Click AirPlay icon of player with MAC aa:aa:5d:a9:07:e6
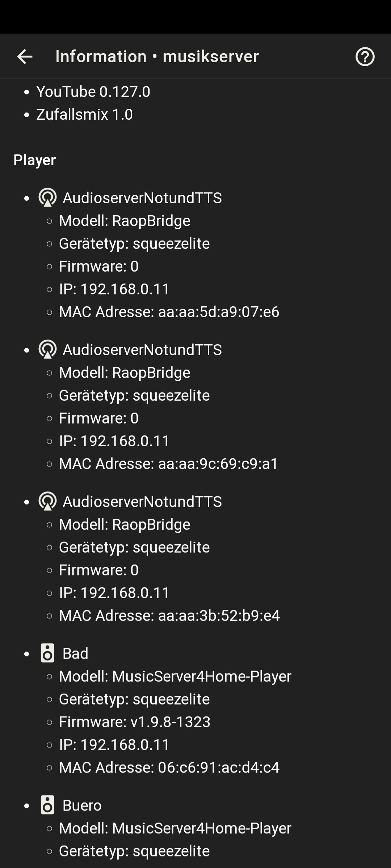The height and width of the screenshot is (868, 391). click(47, 197)
